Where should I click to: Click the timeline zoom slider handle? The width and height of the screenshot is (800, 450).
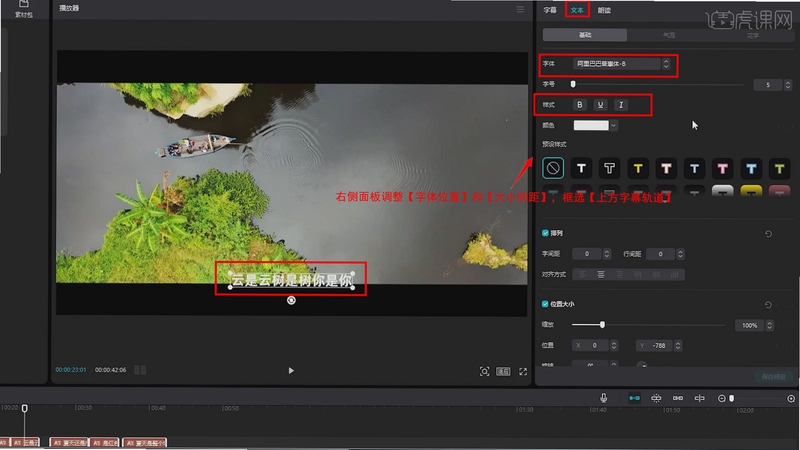pyautogui.click(x=731, y=398)
